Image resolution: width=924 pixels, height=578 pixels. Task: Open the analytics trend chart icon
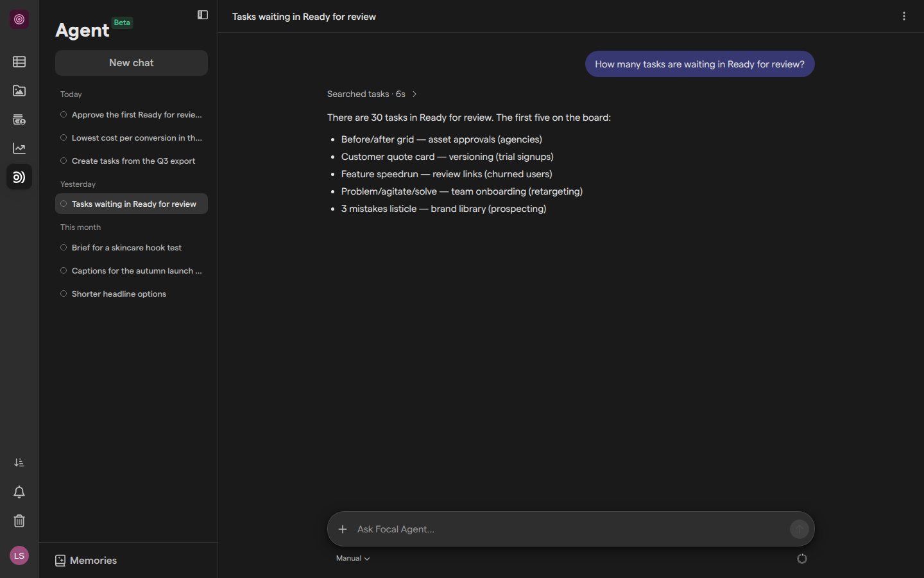pos(19,148)
